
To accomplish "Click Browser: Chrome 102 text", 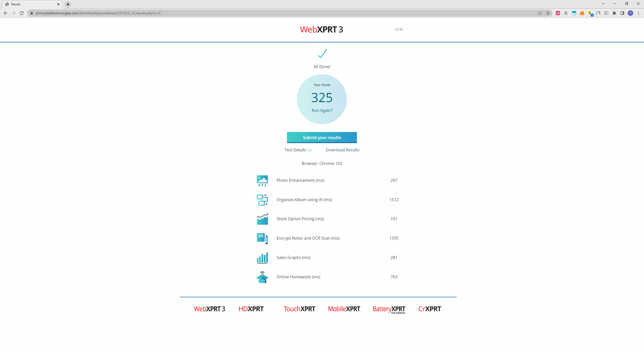I will pyautogui.click(x=322, y=163).
